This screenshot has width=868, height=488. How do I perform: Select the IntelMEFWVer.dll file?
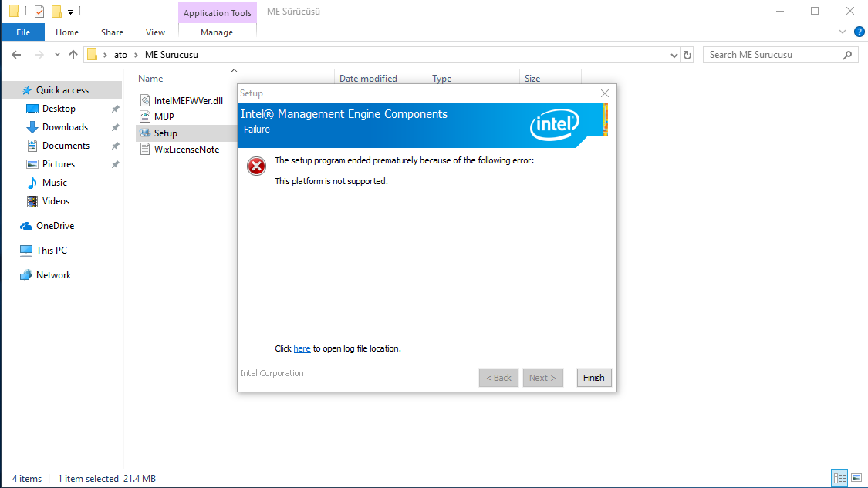coord(188,101)
